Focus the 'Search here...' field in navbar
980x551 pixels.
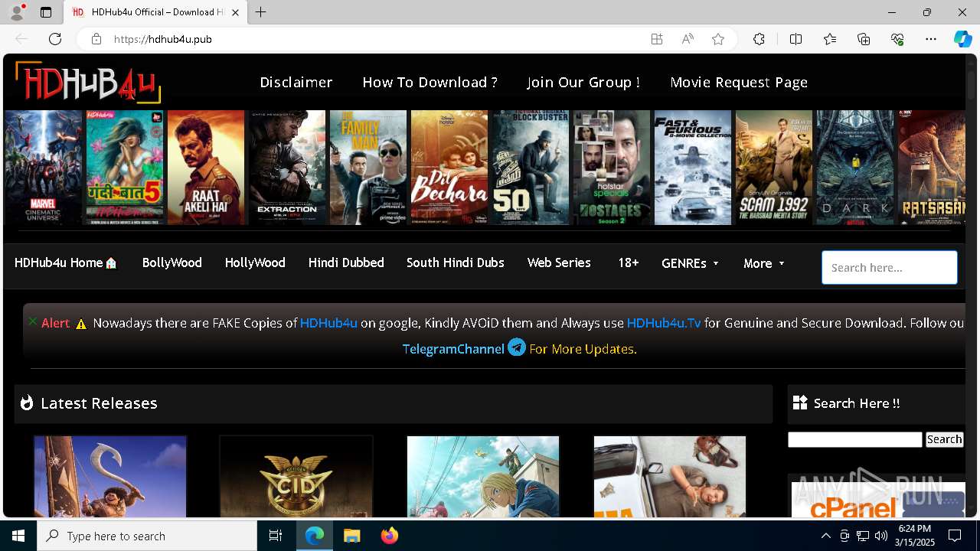(x=890, y=268)
